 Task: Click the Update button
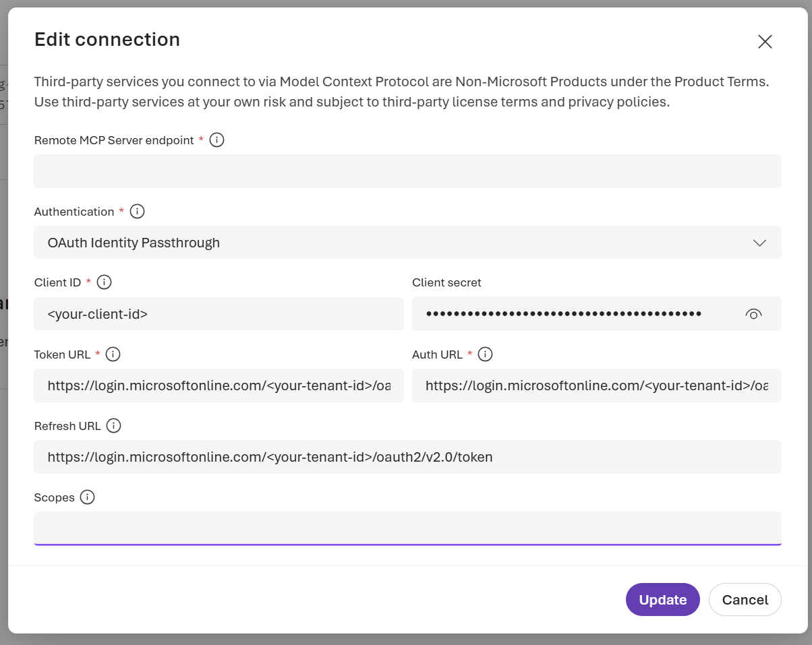(x=663, y=600)
